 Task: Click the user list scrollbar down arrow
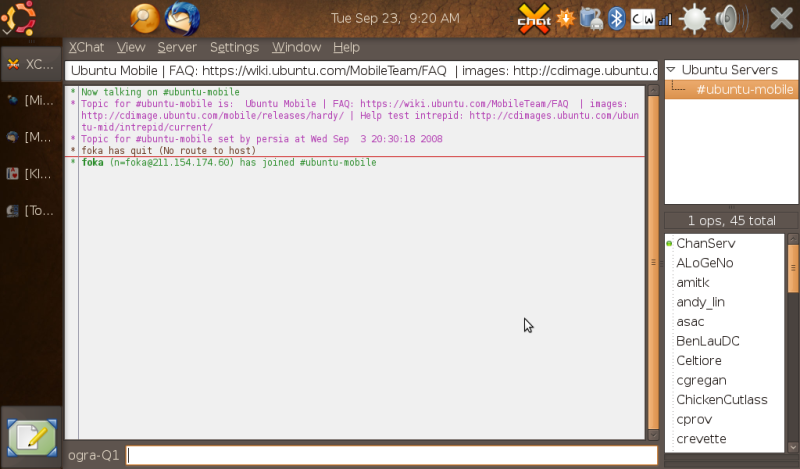click(793, 448)
